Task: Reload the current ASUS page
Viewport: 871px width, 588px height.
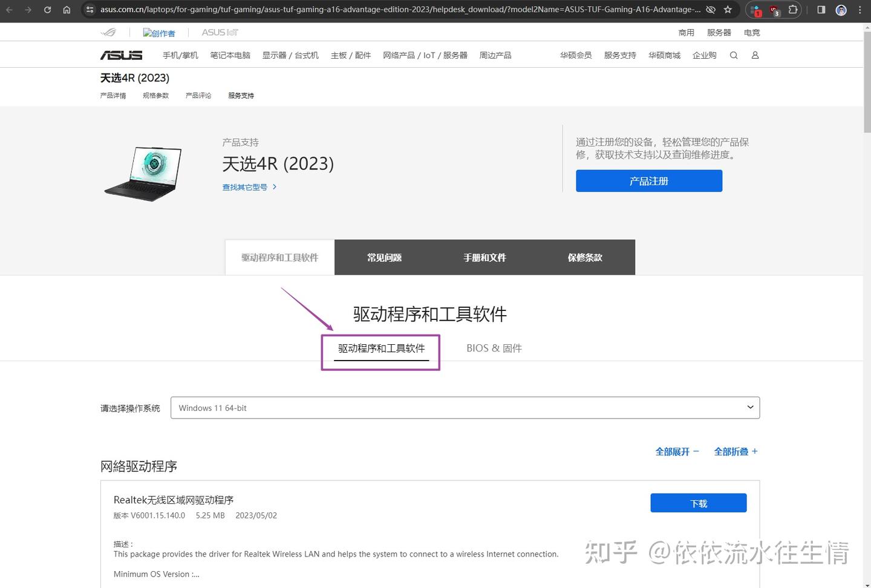Action: coord(47,10)
